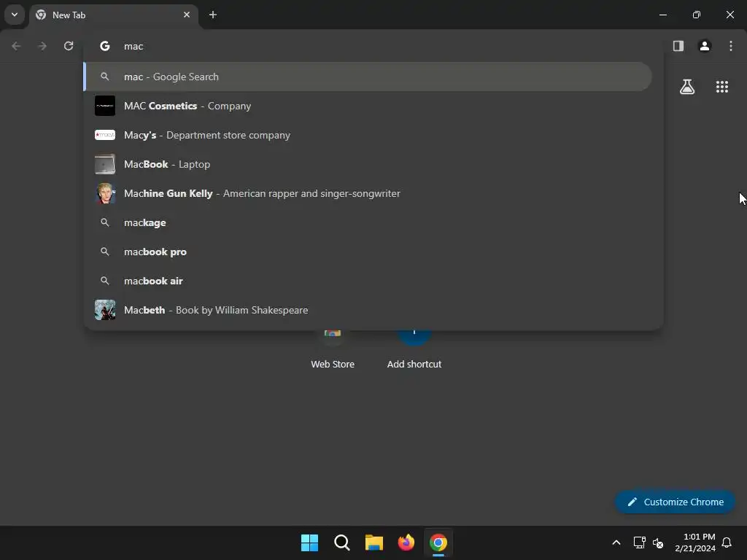
Task: Open a new tab with plus button
Action: point(213,15)
